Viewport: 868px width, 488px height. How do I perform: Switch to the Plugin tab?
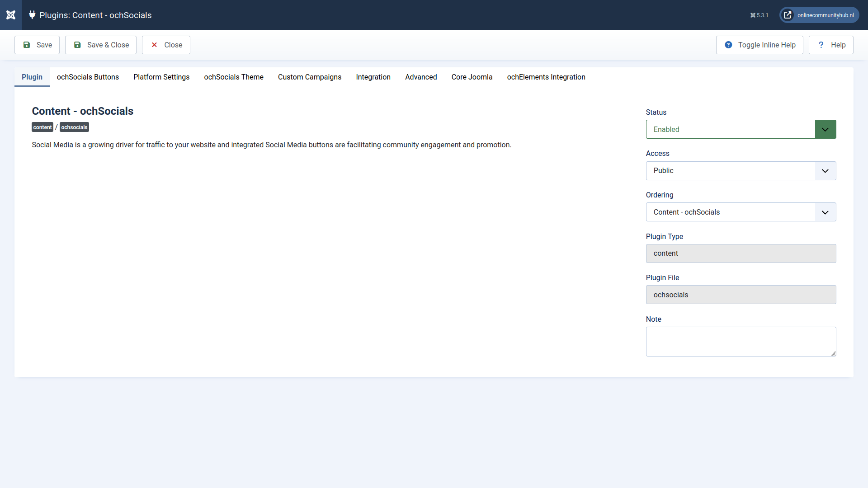point(32,77)
